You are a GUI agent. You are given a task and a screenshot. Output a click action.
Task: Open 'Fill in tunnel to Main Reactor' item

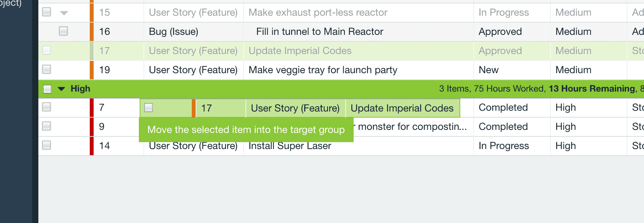point(320,32)
